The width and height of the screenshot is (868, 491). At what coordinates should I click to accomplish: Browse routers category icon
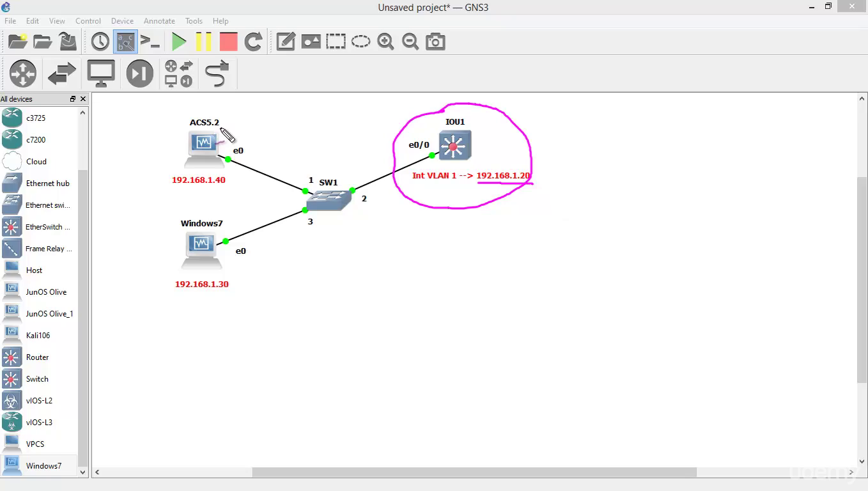(23, 73)
